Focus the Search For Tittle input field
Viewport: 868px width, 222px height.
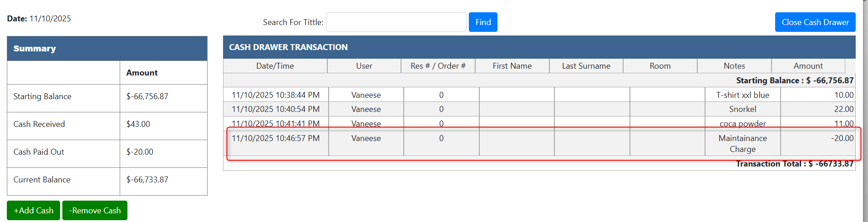coord(396,22)
